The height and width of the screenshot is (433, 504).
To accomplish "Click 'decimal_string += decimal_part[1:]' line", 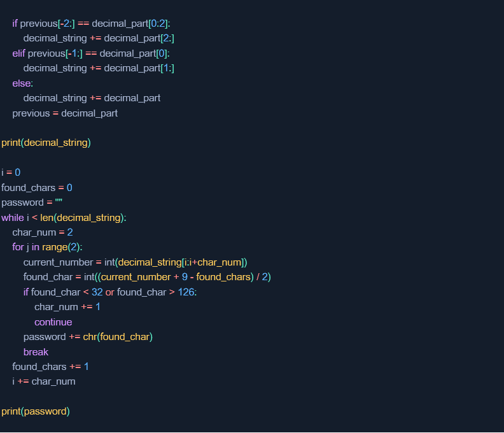I will [x=99, y=68].
